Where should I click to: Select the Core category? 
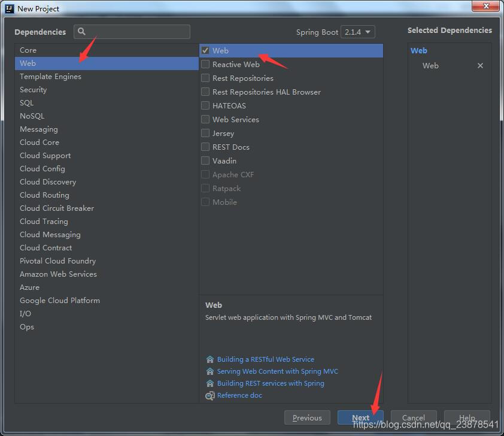pos(107,50)
